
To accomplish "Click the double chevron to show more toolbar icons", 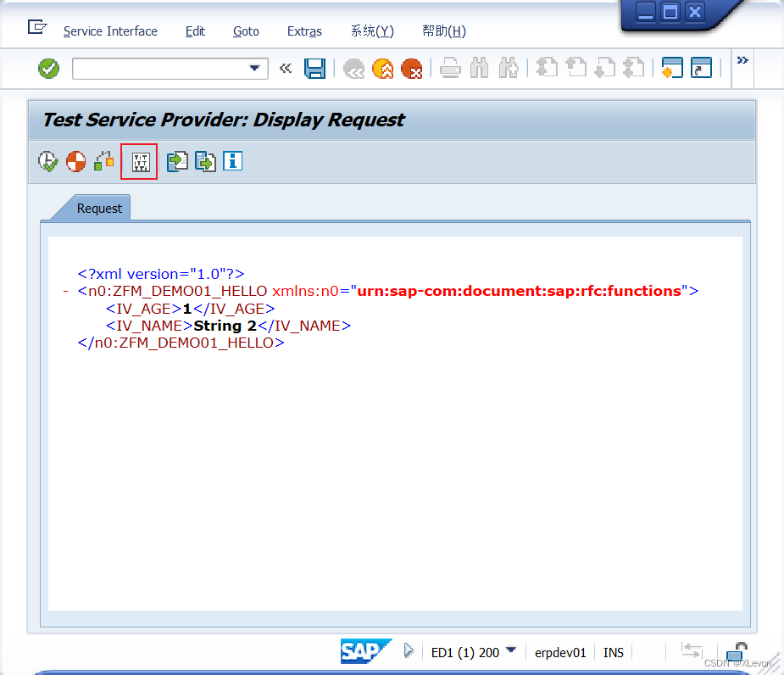I will [742, 60].
